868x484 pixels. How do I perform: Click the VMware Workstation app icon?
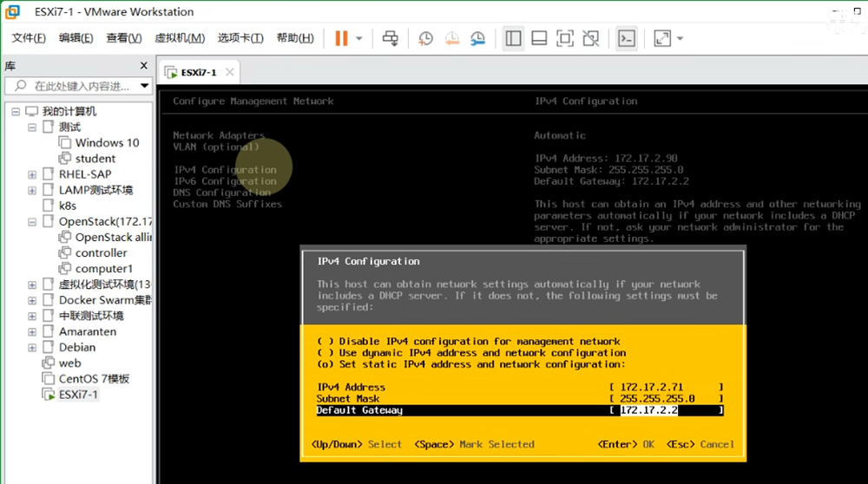pos(13,11)
